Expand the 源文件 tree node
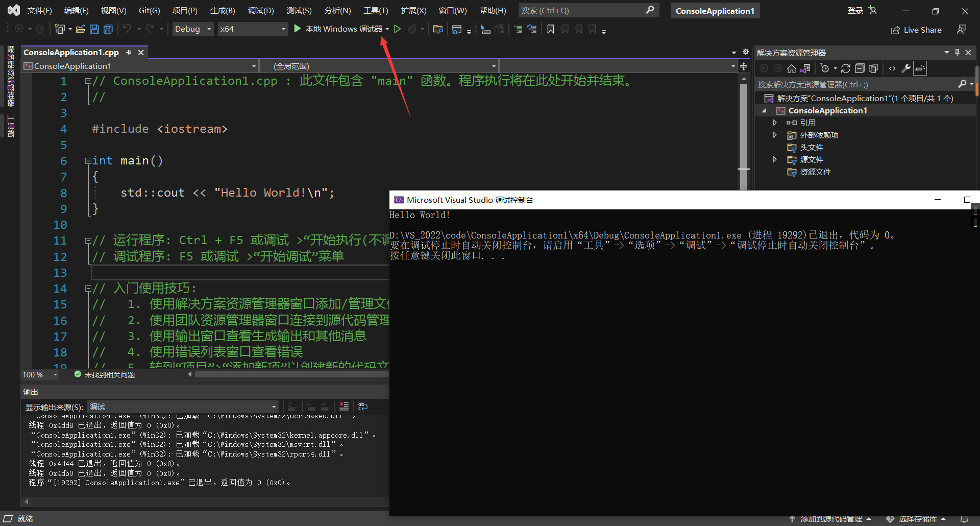The width and height of the screenshot is (980, 526). (775, 159)
